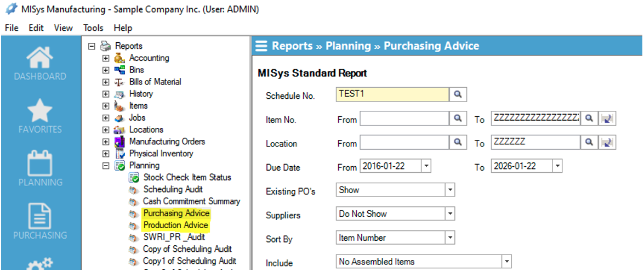Expand the Locations tree node

(106, 129)
